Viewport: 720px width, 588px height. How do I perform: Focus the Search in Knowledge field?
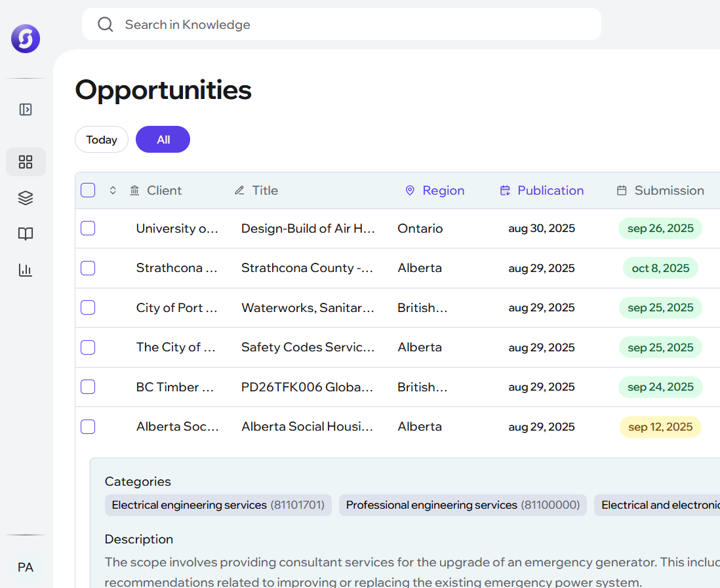coord(342,24)
